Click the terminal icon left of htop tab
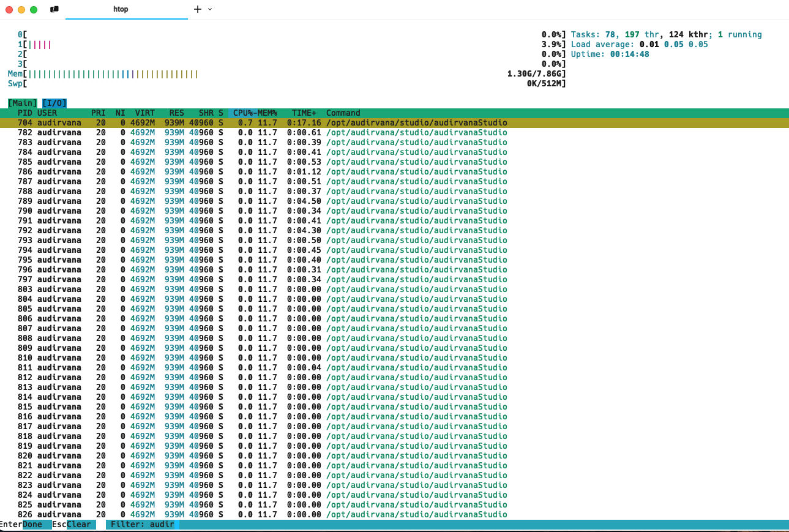Viewport: 789px width, 532px height. (x=54, y=9)
